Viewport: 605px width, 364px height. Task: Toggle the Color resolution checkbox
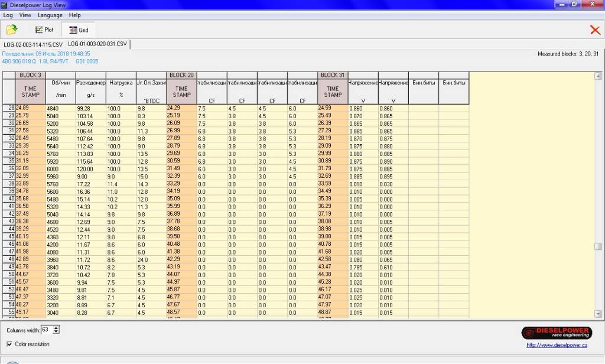[9, 344]
